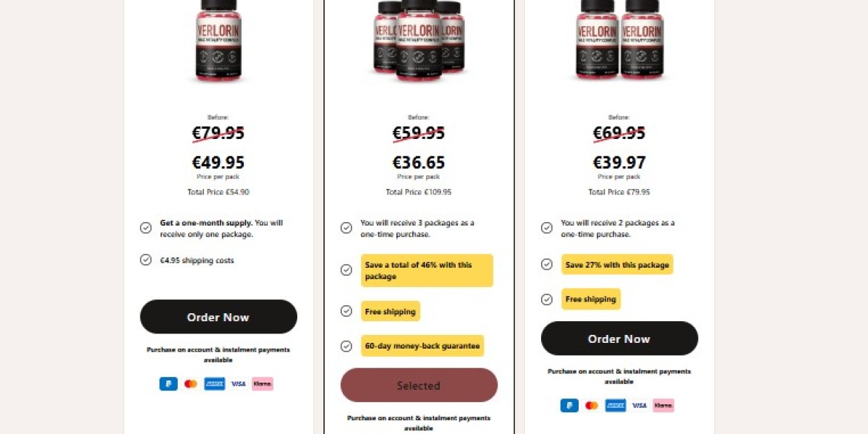Click the 'Save a total of 46%' yellow badge

pos(427,271)
